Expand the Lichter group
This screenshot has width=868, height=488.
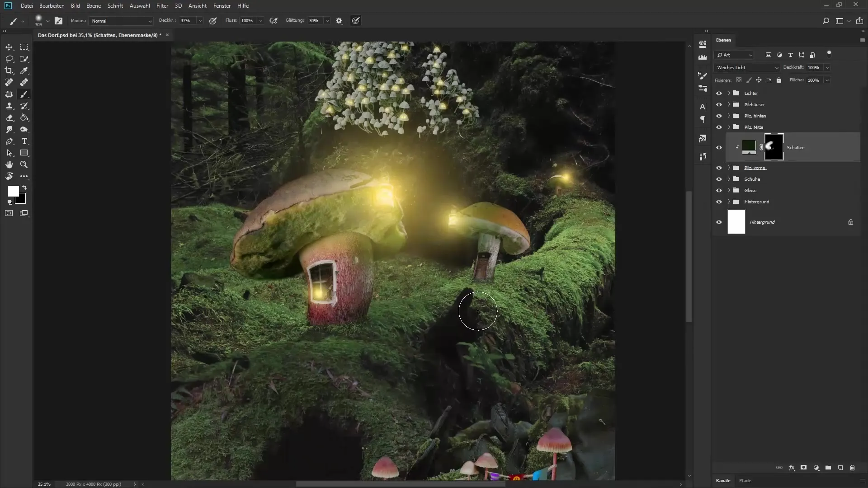729,93
